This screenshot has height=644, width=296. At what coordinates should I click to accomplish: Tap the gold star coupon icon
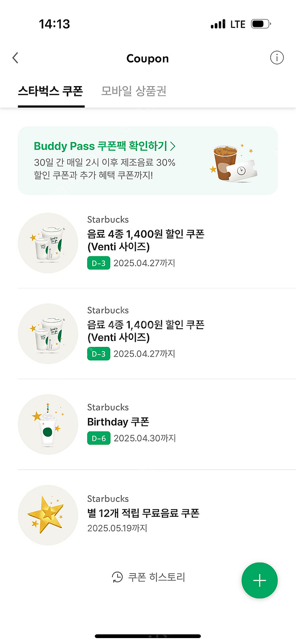click(x=48, y=515)
